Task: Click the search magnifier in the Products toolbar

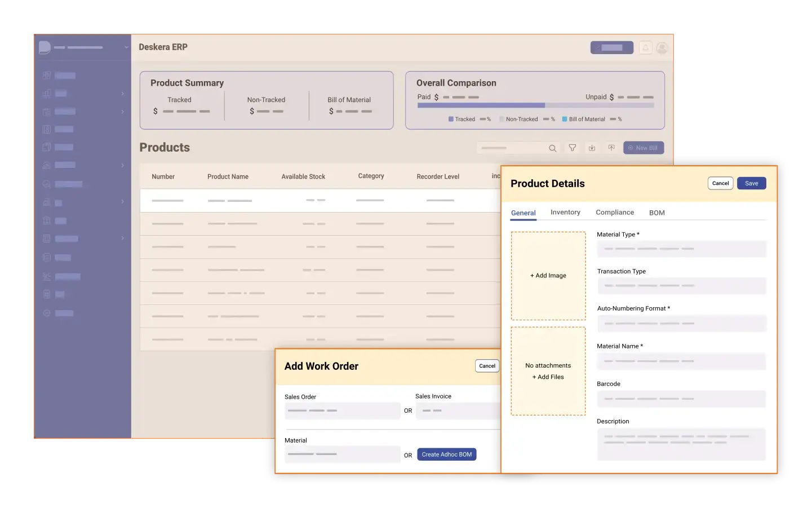Action: 552,147
